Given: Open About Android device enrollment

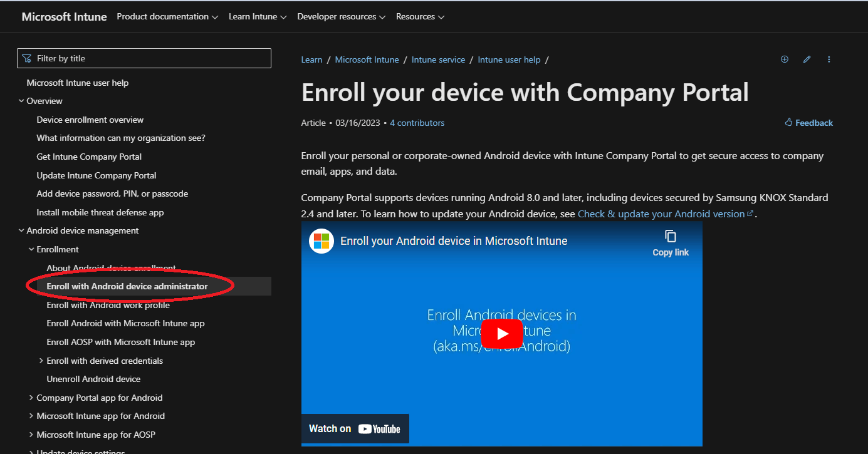Looking at the screenshot, I should coord(111,268).
